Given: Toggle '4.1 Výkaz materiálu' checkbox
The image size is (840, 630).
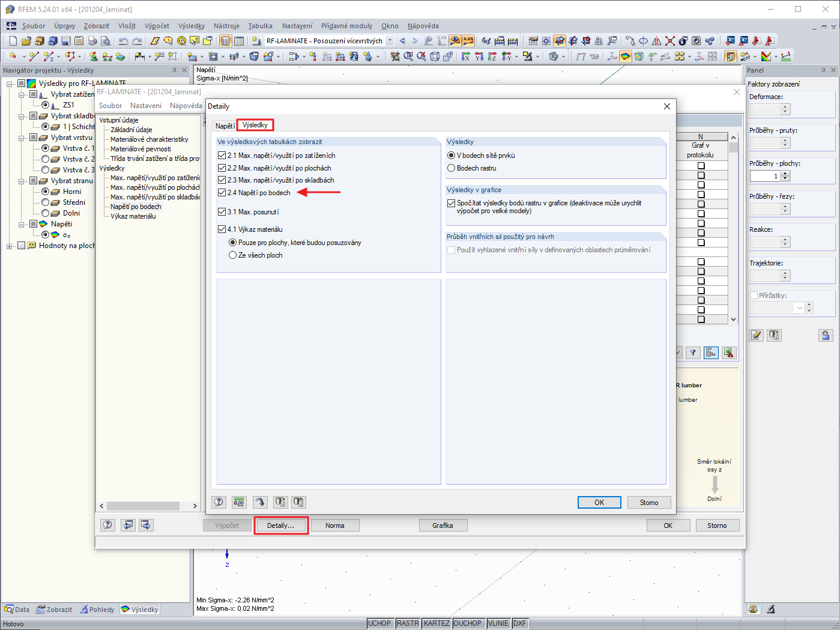Looking at the screenshot, I should (222, 229).
